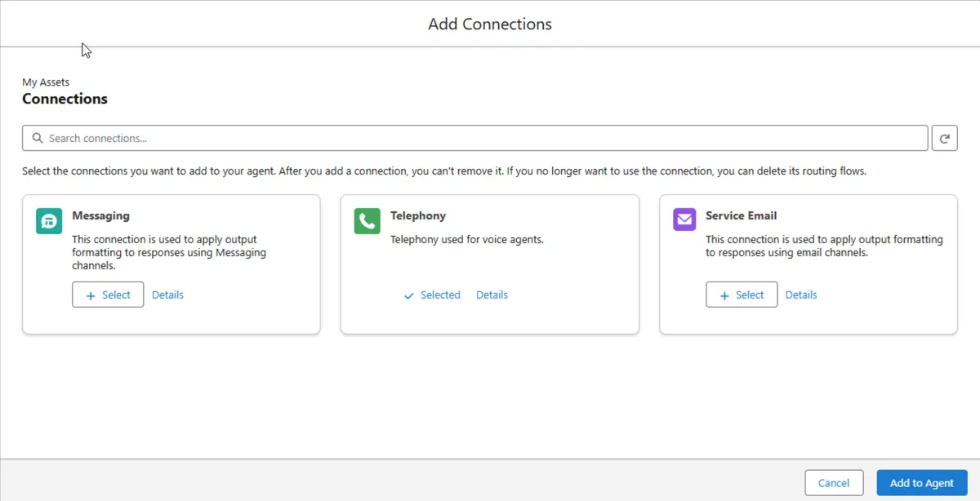Select the Messaging connection
The height and width of the screenshot is (501, 980).
[x=108, y=295]
